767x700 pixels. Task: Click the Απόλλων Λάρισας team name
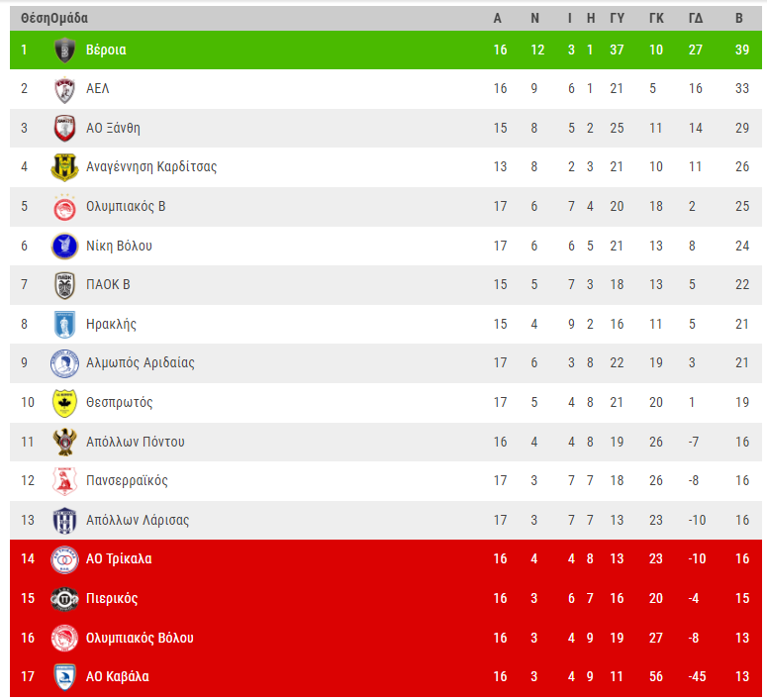tap(138, 520)
